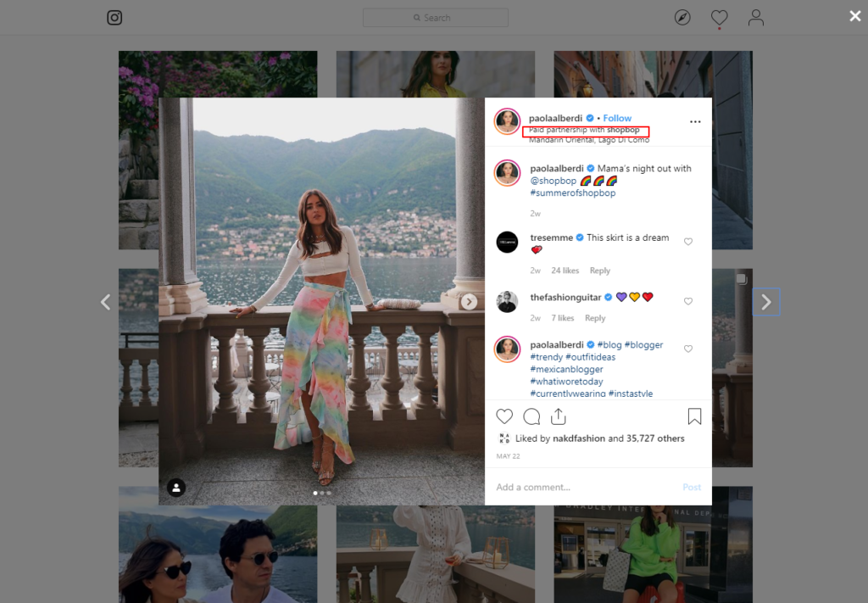868x603 pixels.
Task: Like thefashionguitar comment
Action: click(688, 301)
